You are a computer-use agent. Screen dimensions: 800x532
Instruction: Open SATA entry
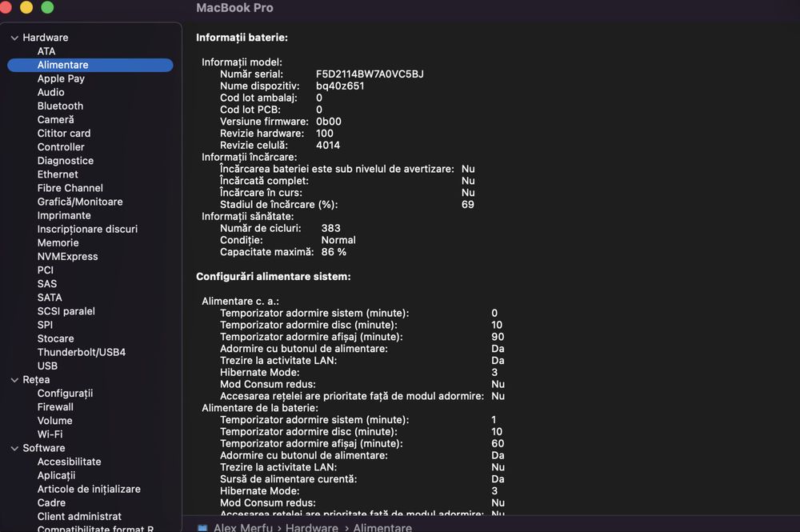(x=50, y=298)
